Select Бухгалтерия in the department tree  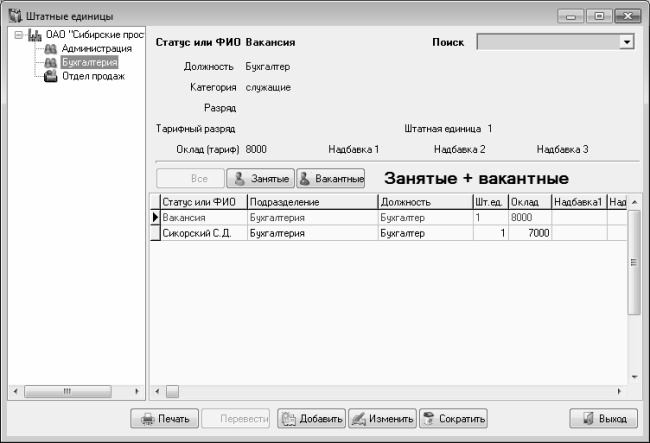tap(89, 62)
